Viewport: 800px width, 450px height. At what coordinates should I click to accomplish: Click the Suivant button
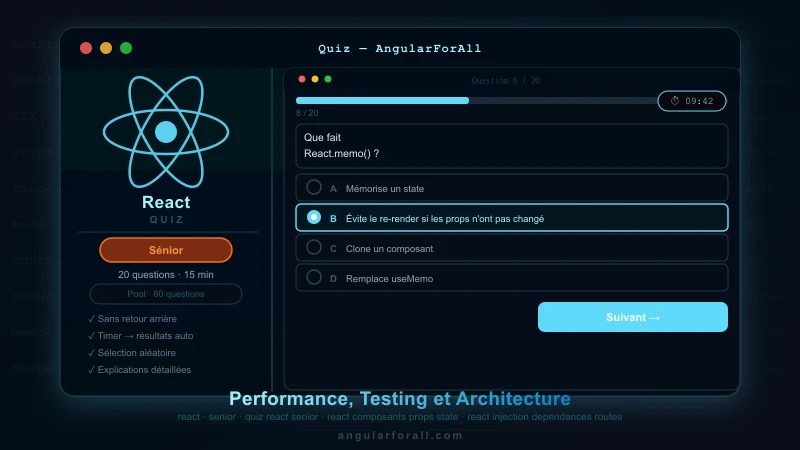[x=633, y=317]
